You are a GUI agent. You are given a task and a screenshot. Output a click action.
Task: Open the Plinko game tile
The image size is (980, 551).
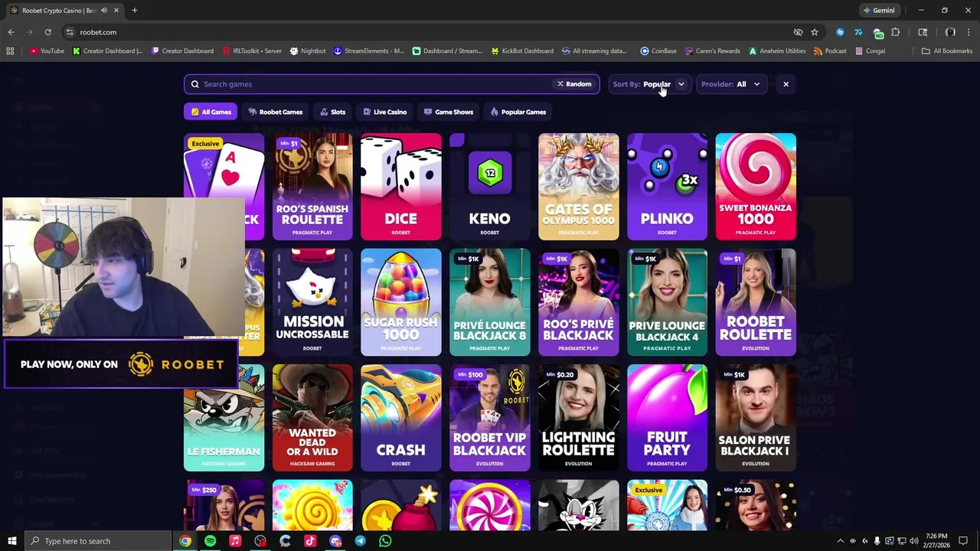[x=667, y=187]
